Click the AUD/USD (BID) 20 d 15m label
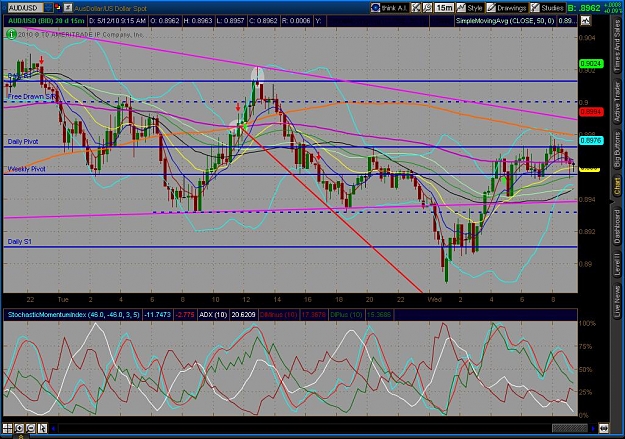625x439 pixels. click(x=46, y=21)
